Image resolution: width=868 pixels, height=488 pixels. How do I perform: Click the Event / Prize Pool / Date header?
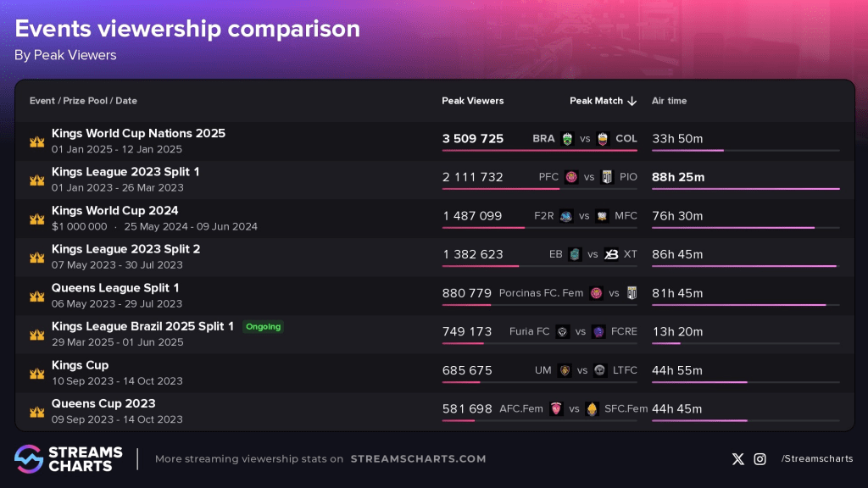83,101
